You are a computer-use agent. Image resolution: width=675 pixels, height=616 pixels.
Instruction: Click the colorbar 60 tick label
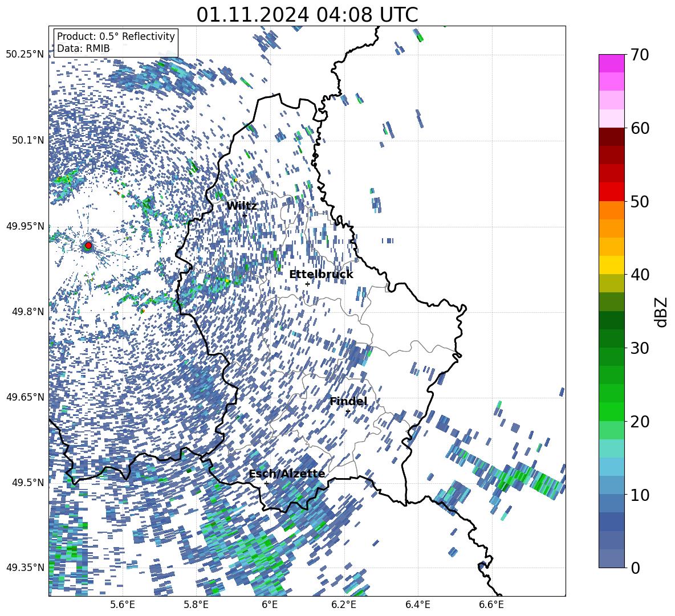tap(640, 128)
